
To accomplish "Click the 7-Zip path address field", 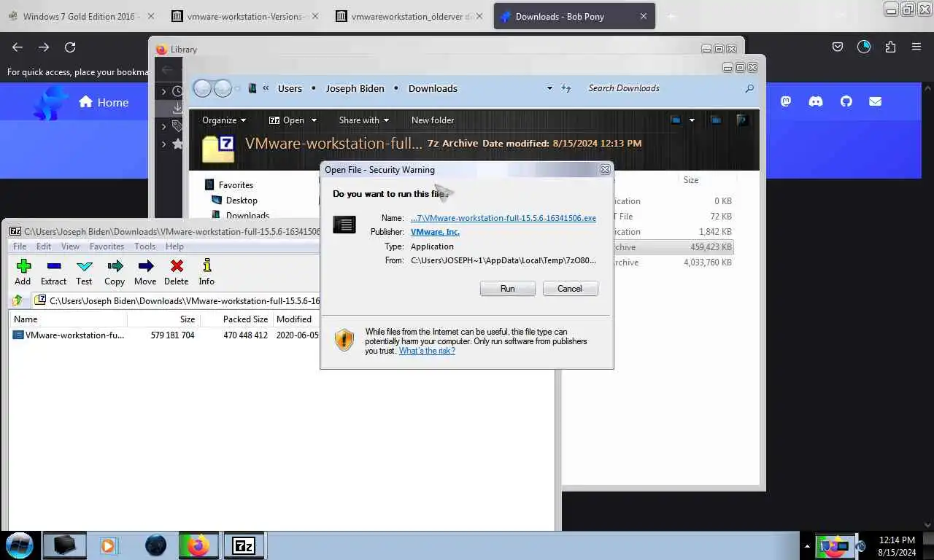I will coord(177,300).
